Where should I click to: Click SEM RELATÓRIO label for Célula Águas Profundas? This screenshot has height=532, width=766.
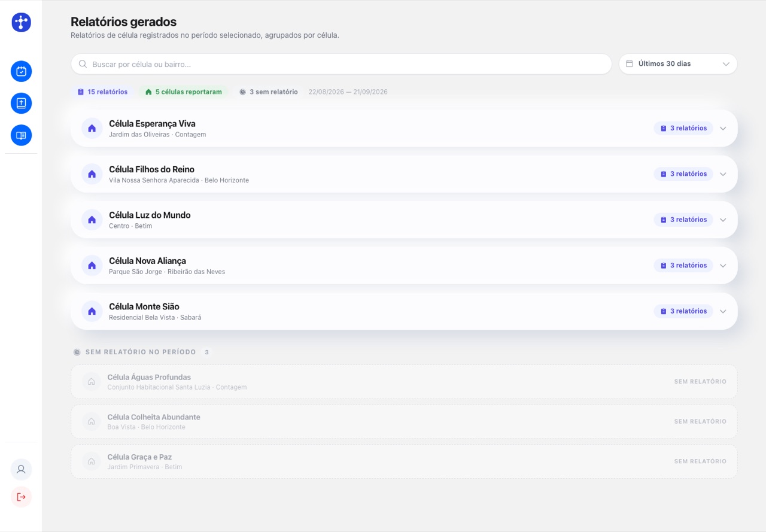coord(700,382)
